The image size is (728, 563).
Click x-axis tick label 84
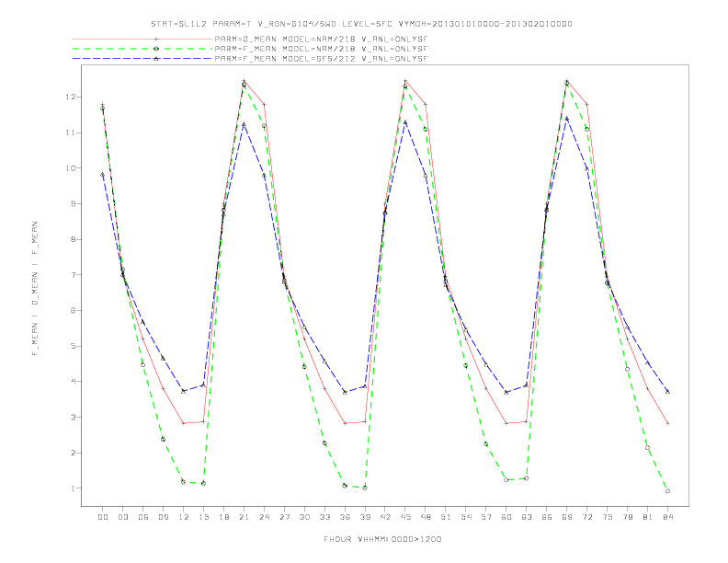point(667,517)
